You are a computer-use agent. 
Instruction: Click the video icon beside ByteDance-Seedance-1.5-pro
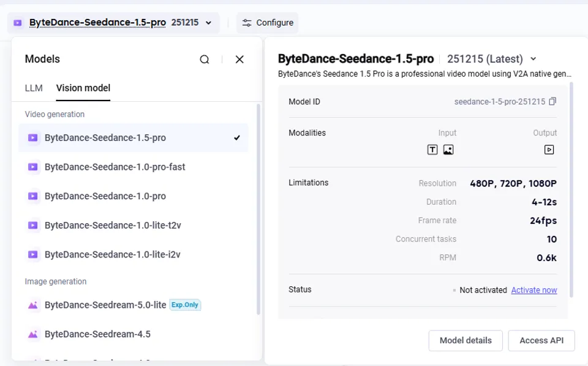[32, 138]
